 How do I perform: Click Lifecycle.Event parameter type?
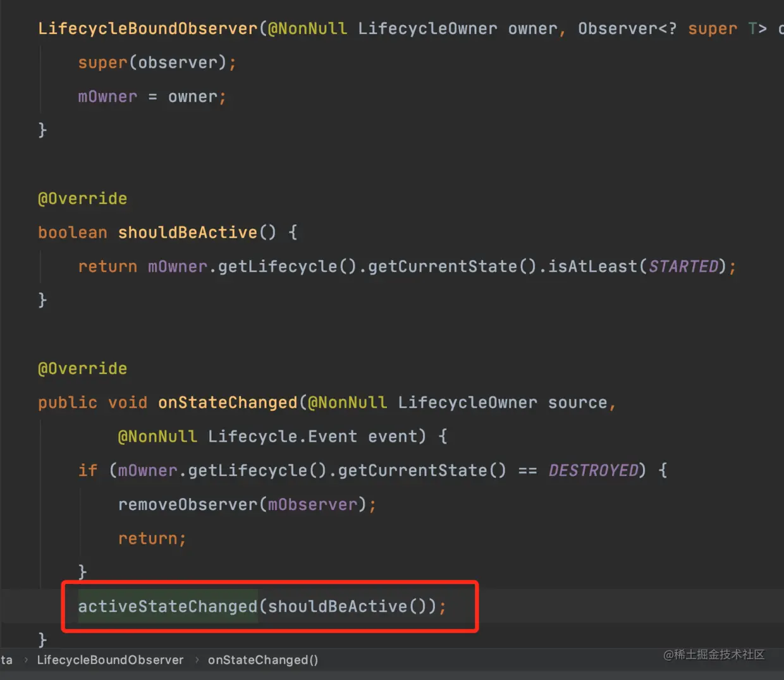pyautogui.click(x=283, y=437)
